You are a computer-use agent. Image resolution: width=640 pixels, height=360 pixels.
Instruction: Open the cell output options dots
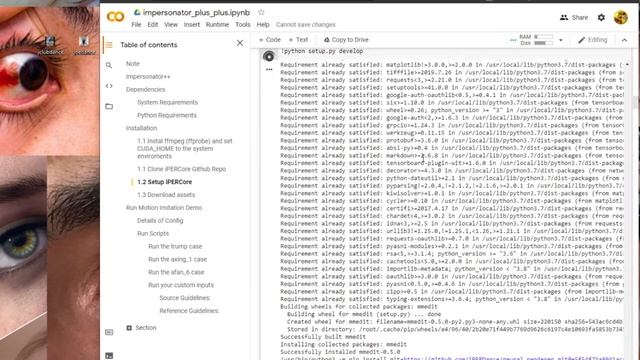269,69
